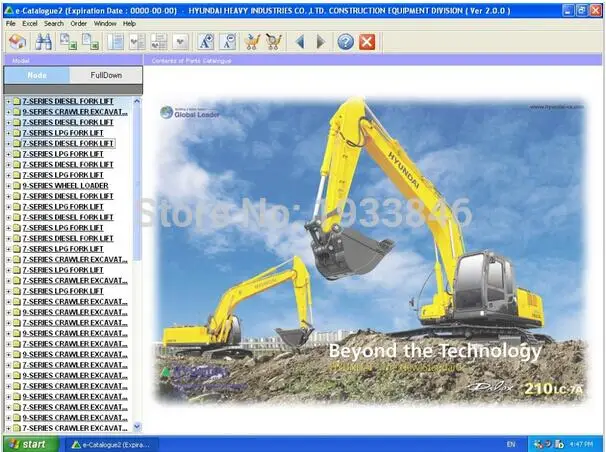Click the EN language indicator
Image resolution: width=606 pixels, height=452 pixels.
(x=511, y=445)
